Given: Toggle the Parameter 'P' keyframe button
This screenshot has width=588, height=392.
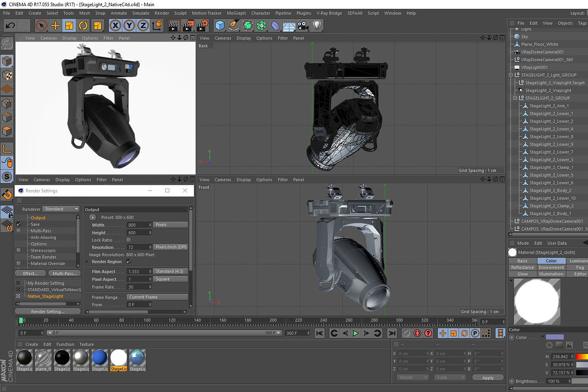Looking at the screenshot, I should (x=475, y=333).
